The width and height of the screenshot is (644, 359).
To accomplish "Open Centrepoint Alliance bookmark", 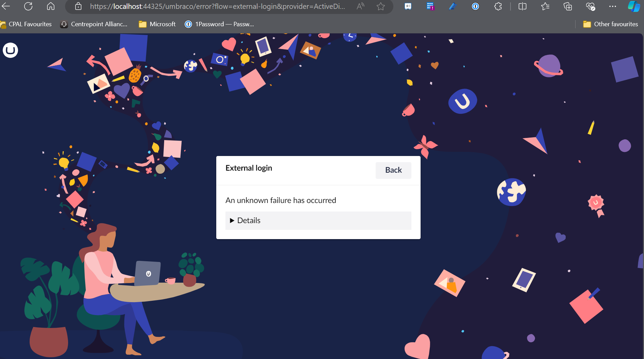I will 94,24.
